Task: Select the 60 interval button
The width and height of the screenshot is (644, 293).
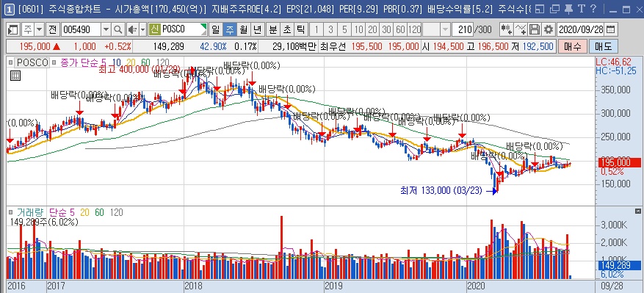Action: point(400,29)
